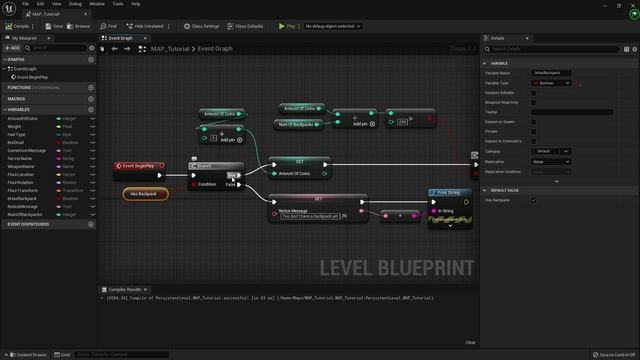Click the graph icon beside MAP_Tutorial breadcrumb
Viewport: 640px width, 360px height.
pyautogui.click(x=142, y=49)
